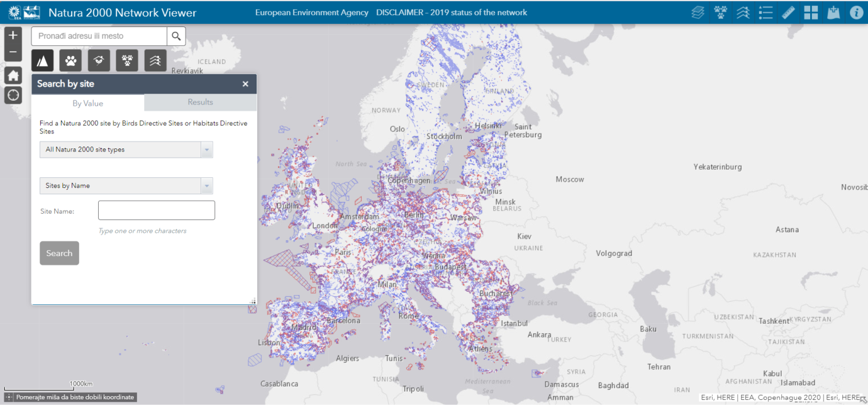Click the Tehran label on map
This screenshot has width=868, height=405.
(659, 367)
